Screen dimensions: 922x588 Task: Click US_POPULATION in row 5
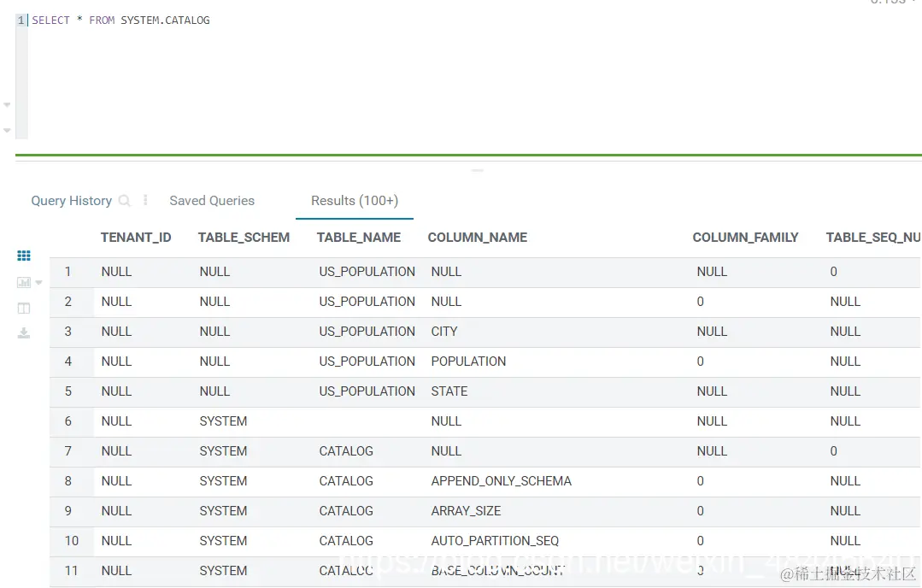pos(367,391)
